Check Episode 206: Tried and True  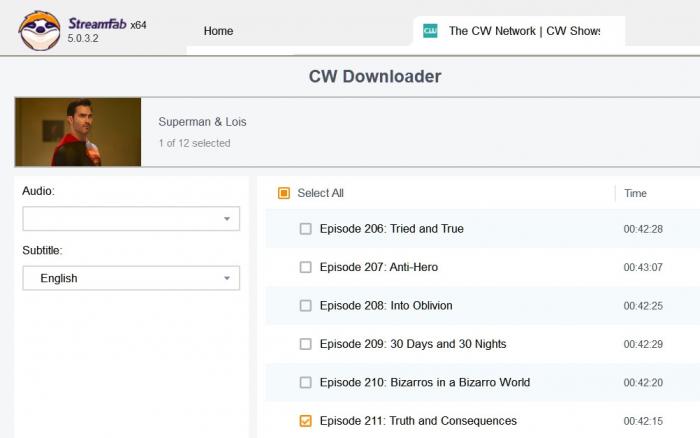[305, 229]
